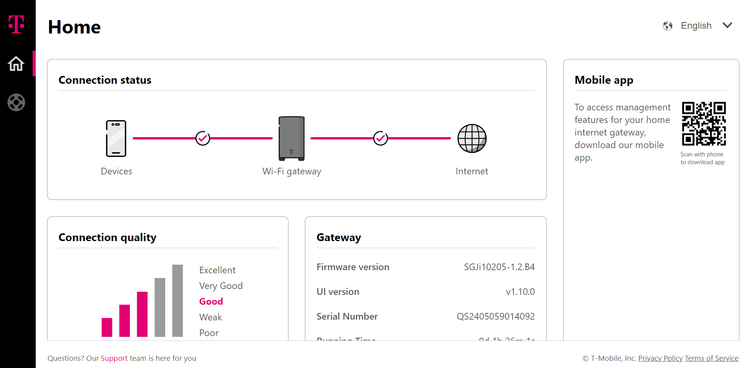This screenshot has height=368, width=750.
Task: Open the Privacy Policy link
Action: (x=660, y=358)
